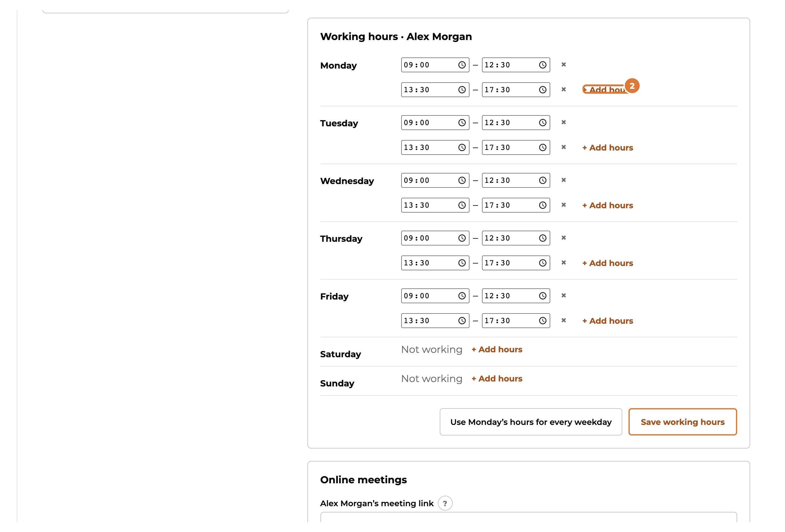
Task: Add hours to Wednesday
Action: tap(608, 205)
